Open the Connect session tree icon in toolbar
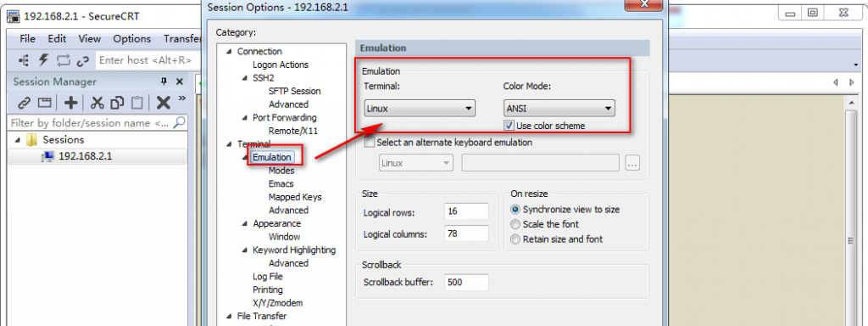This screenshot has width=868, height=326. [24, 60]
